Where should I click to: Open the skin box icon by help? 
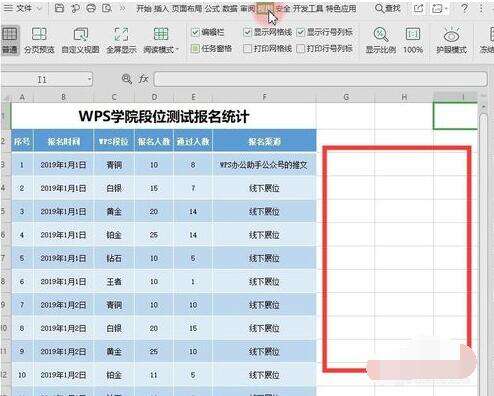pyautogui.click(x=437, y=8)
